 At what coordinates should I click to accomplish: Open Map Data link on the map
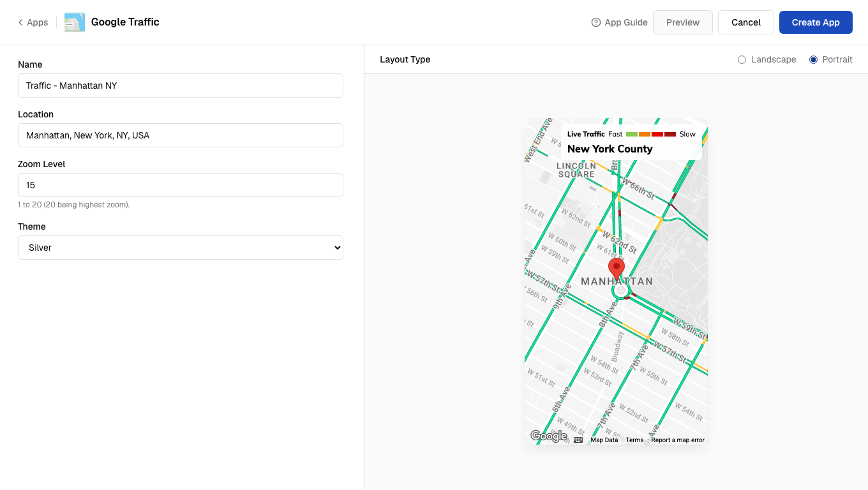point(604,440)
